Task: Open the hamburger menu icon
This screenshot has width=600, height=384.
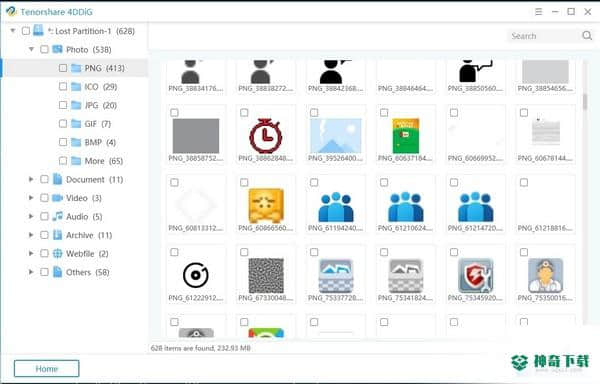Action: (538, 12)
